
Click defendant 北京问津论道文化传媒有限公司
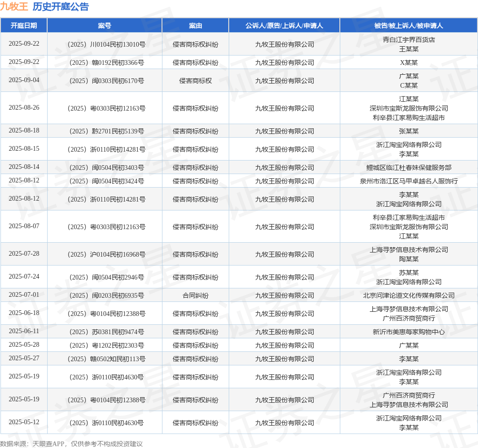[409, 295]
